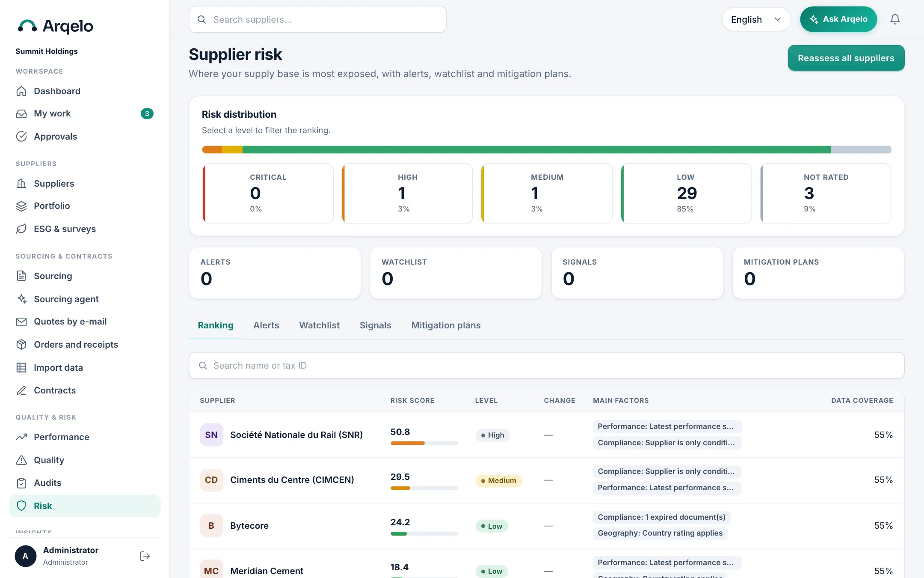This screenshot has width=924, height=578.
Task: Click the green Low segment of distribution bar
Action: point(536,150)
